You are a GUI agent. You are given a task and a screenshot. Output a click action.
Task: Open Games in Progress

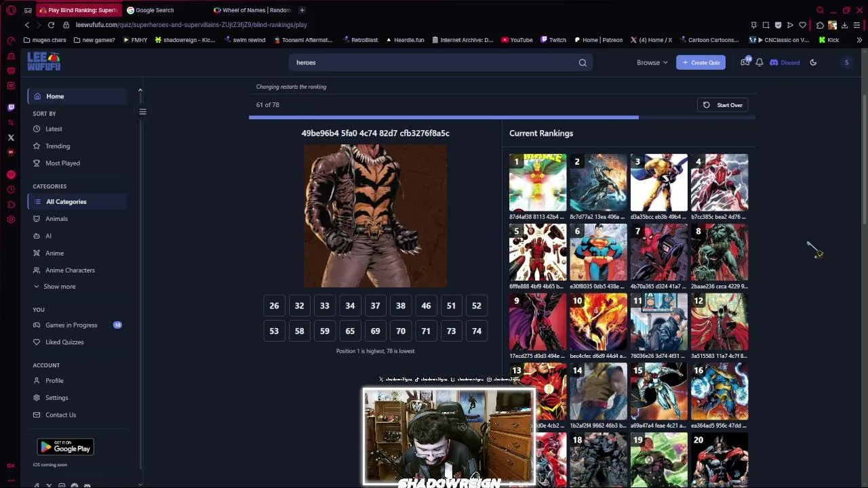pyautogui.click(x=71, y=325)
